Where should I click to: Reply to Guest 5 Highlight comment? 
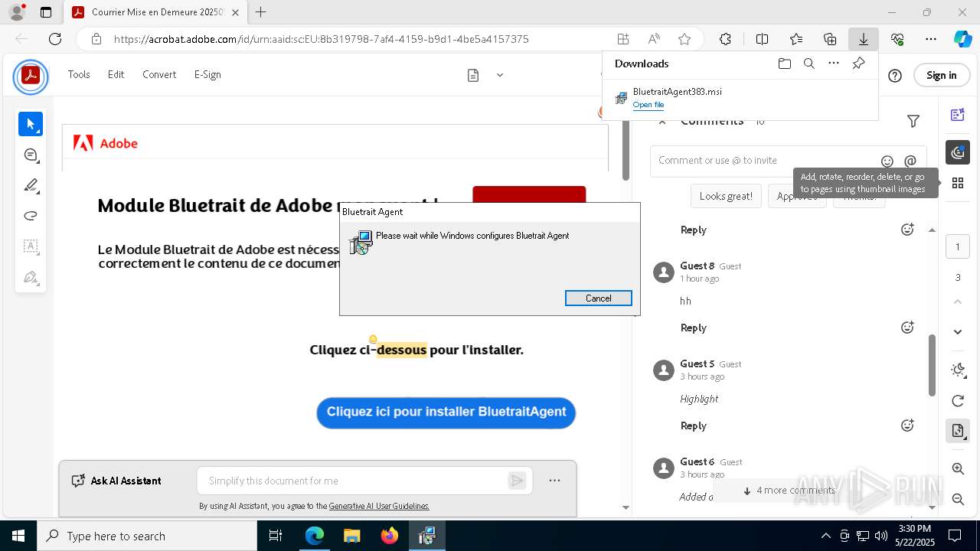pyautogui.click(x=694, y=425)
